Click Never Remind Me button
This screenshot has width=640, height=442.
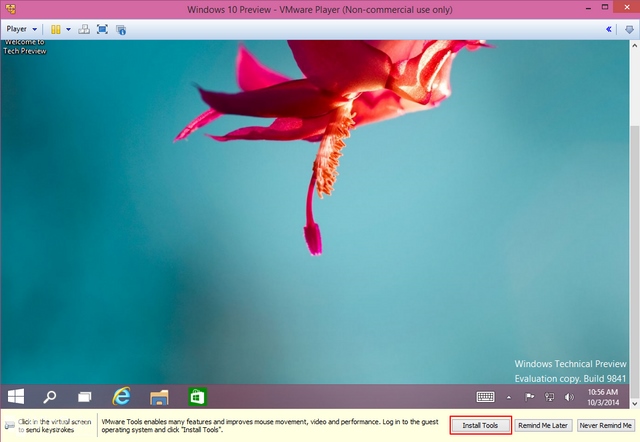[606, 425]
